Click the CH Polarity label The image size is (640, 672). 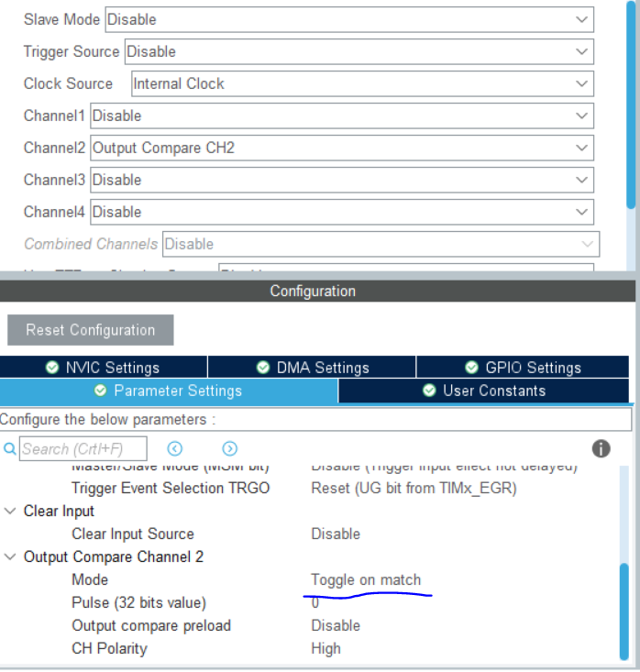pyautogui.click(x=109, y=649)
